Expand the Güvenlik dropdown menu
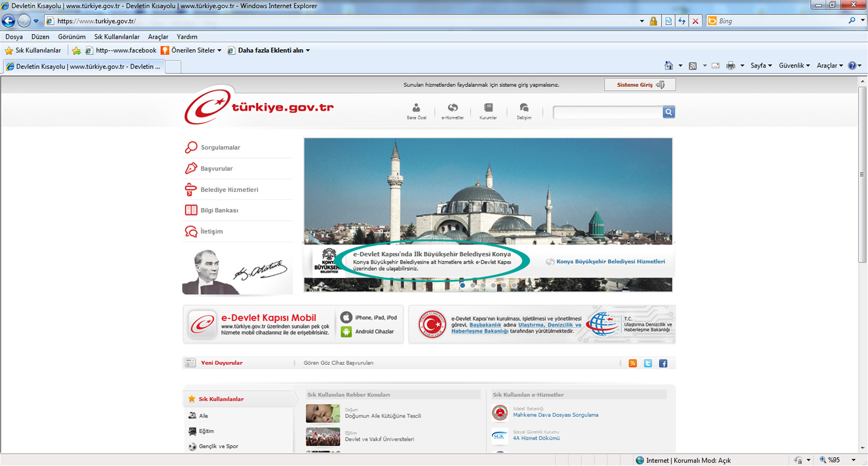Viewport: 868px width, 466px height. click(795, 66)
